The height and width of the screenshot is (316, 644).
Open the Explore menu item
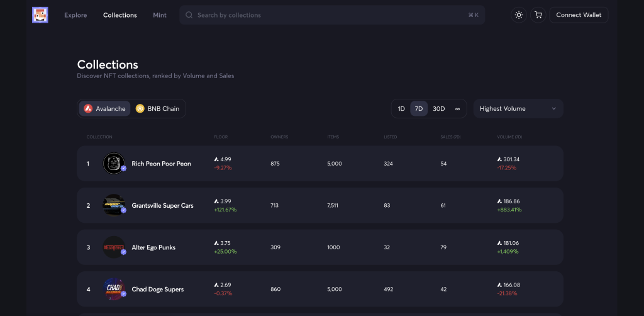coord(75,15)
